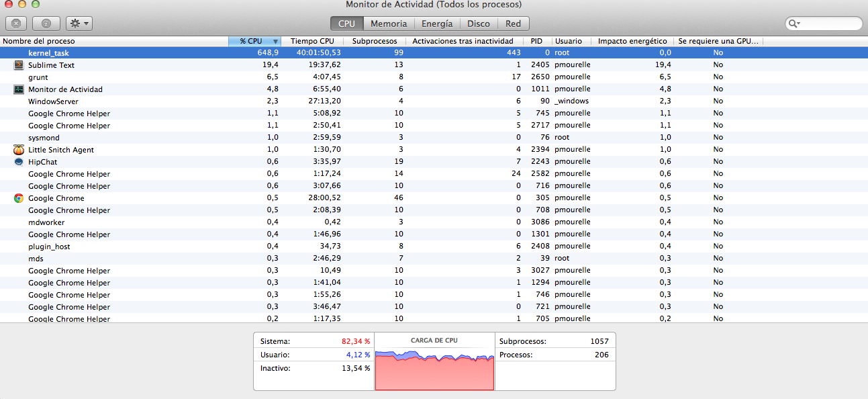868x399 pixels.
Task: Select the HipChat process name
Action: coord(44,162)
